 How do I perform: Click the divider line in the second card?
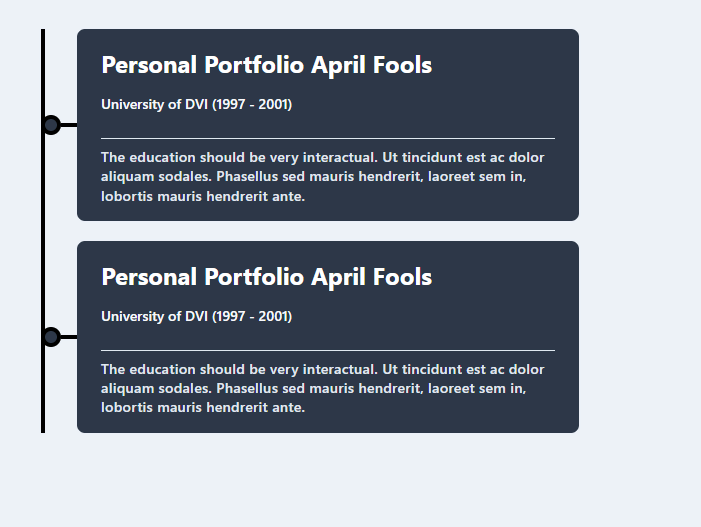(328, 350)
